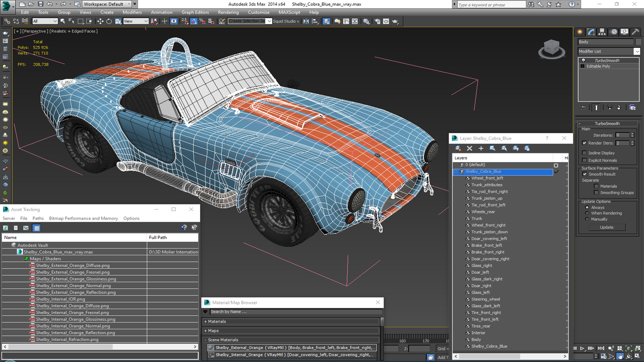Click the Update button in TurboSmooth
Image resolution: width=644 pixels, height=362 pixels.
(x=607, y=227)
